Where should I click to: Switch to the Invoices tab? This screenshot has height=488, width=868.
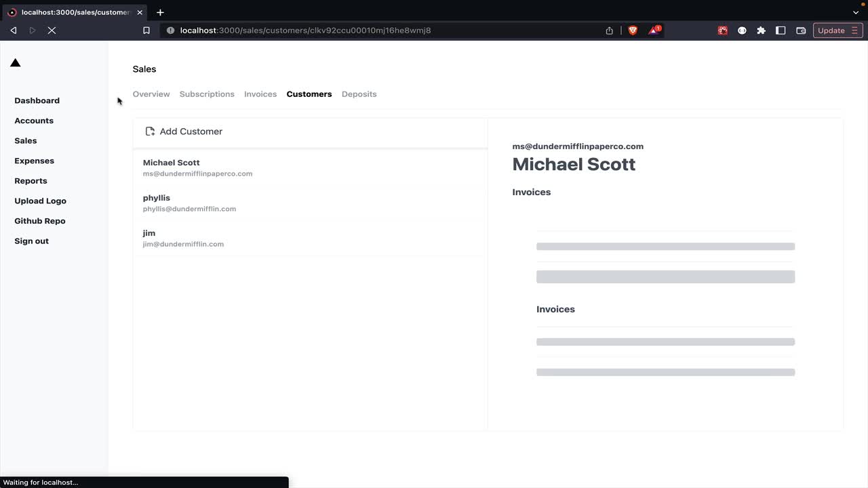coord(260,94)
